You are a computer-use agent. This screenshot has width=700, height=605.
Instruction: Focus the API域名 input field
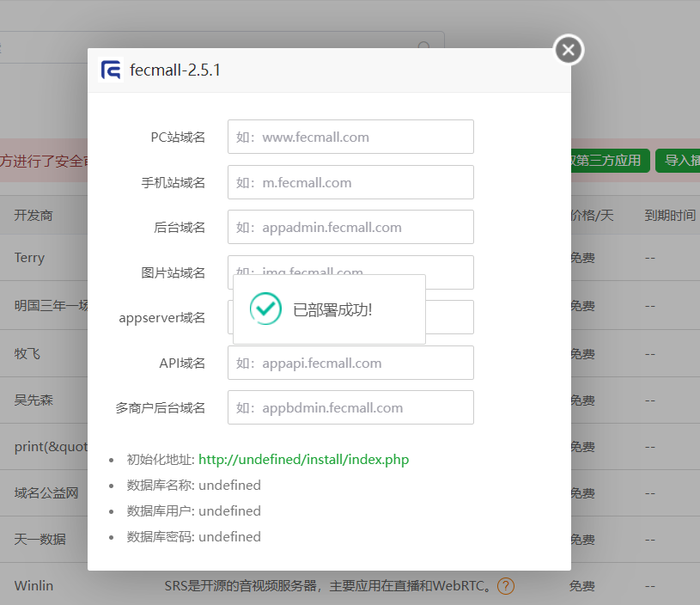(350, 363)
